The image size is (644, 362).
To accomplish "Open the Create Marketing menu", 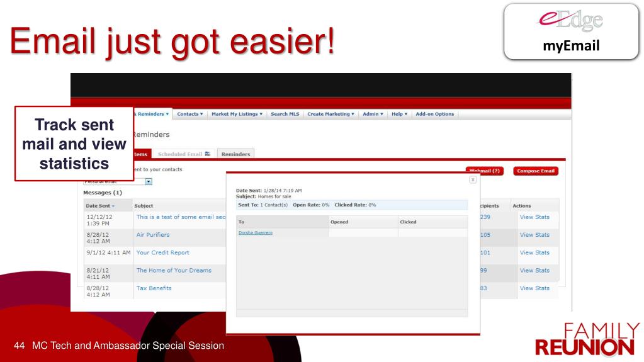I will click(330, 114).
